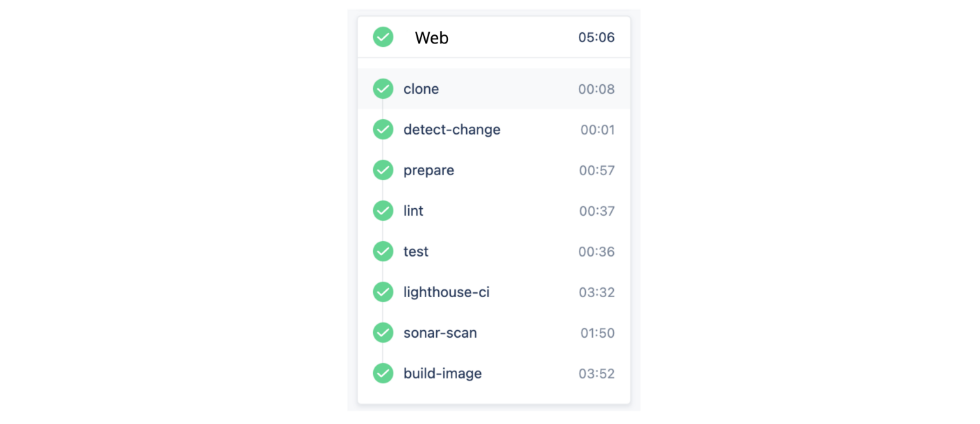Click the lighthouse-ci step checkmark icon
Screen dimensions: 980x424
point(383,292)
